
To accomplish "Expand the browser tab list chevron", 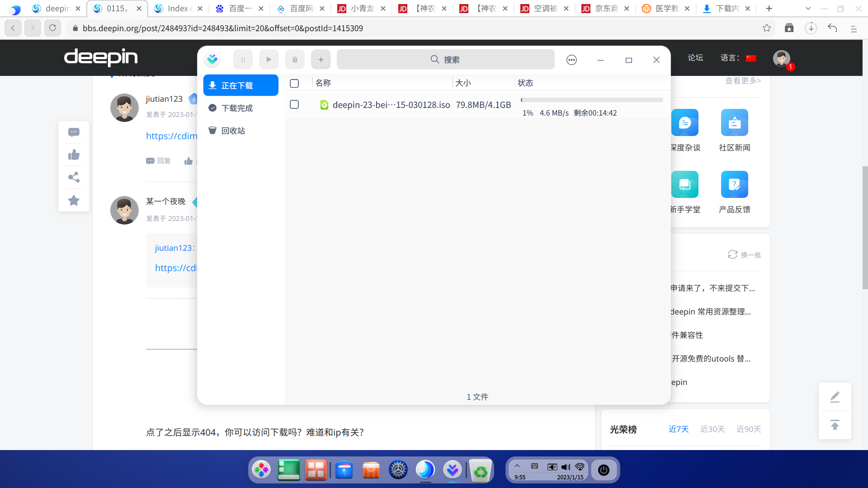I will [808, 8].
